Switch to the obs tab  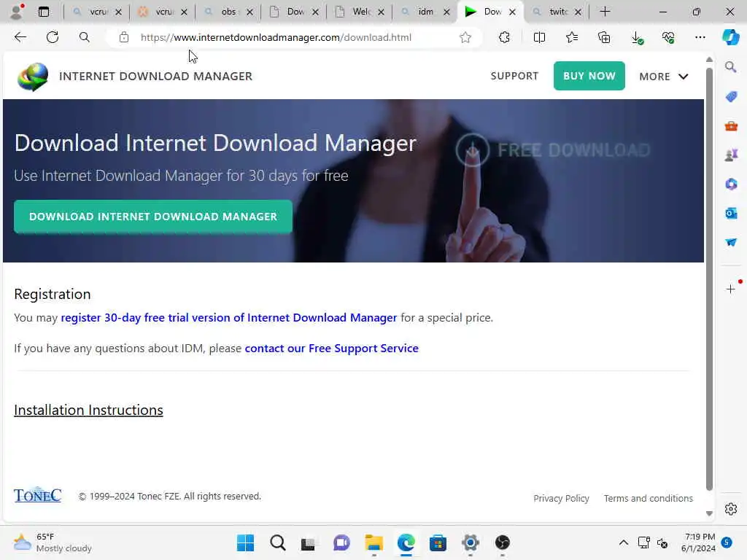coord(228,12)
